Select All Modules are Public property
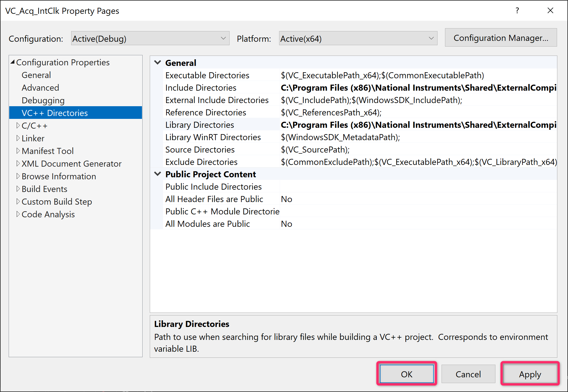Viewport: 568px width, 392px height. [208, 224]
